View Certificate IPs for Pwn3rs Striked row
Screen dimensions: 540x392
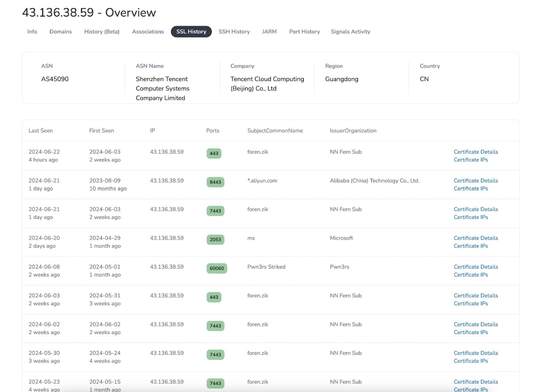pos(471,275)
